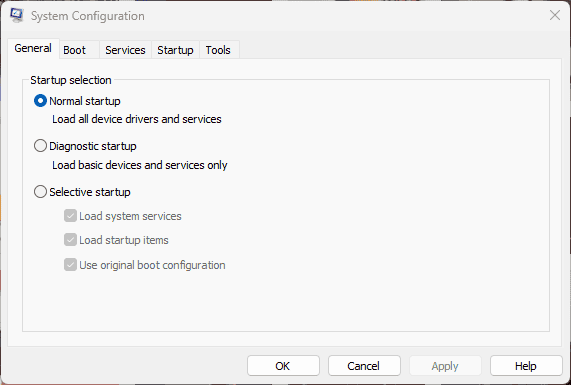The height and width of the screenshot is (385, 571).
Task: Go to the Startup tab
Action: click(175, 50)
